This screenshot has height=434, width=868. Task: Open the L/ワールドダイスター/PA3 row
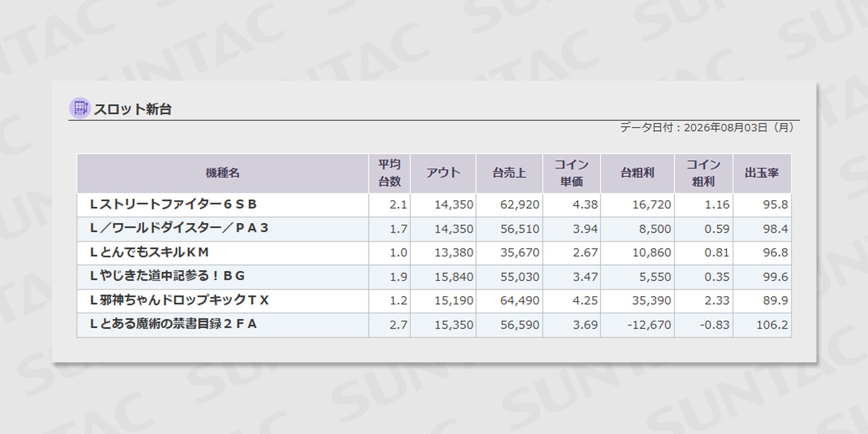point(434,229)
